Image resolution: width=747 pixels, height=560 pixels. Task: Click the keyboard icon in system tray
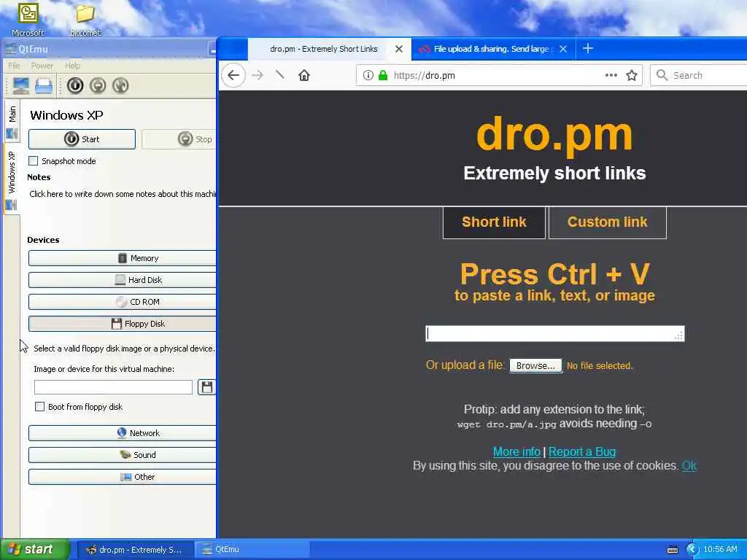tap(672, 550)
